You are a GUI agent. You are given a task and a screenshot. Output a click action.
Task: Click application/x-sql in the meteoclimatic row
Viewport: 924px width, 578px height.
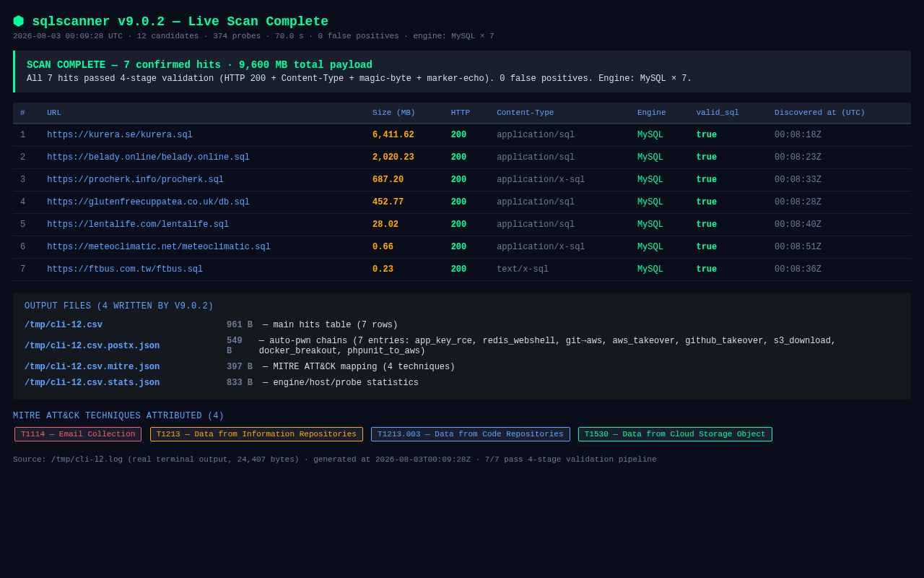click(541, 247)
